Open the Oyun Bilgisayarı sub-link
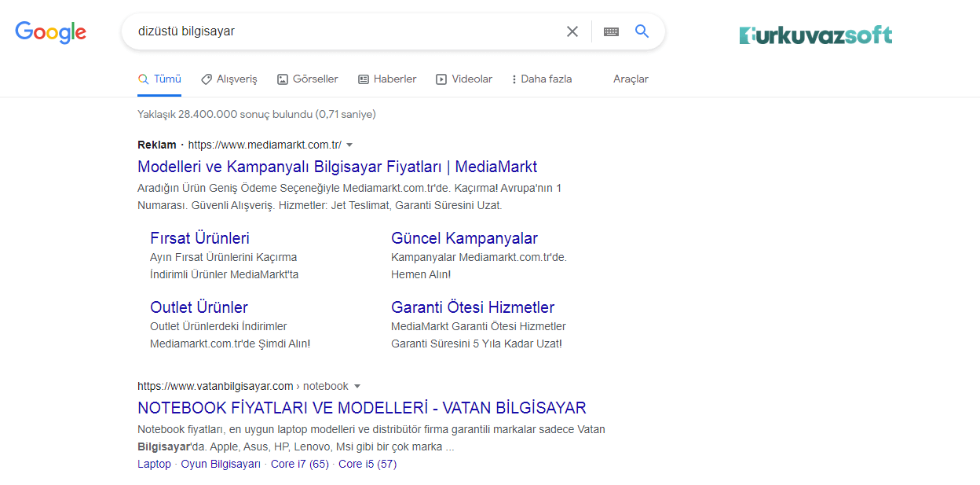Image resolution: width=980 pixels, height=485 pixels. tap(221, 464)
